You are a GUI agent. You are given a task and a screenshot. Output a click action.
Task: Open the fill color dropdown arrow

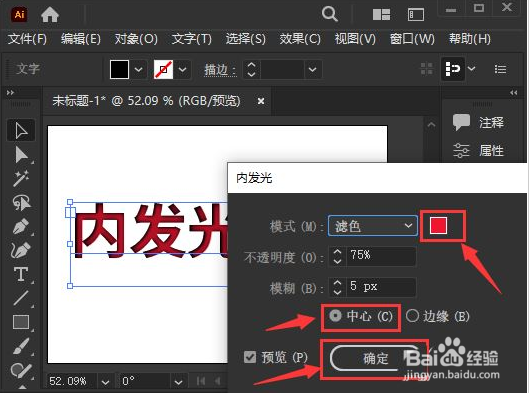[138, 69]
